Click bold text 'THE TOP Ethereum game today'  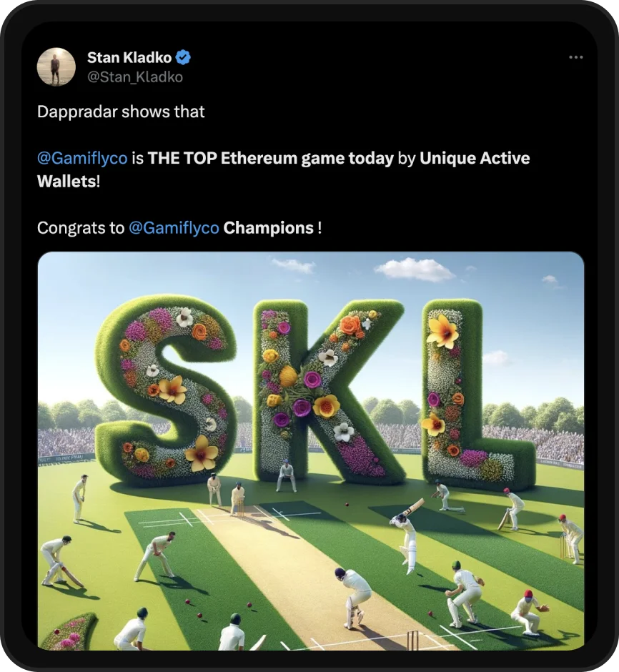point(270,159)
